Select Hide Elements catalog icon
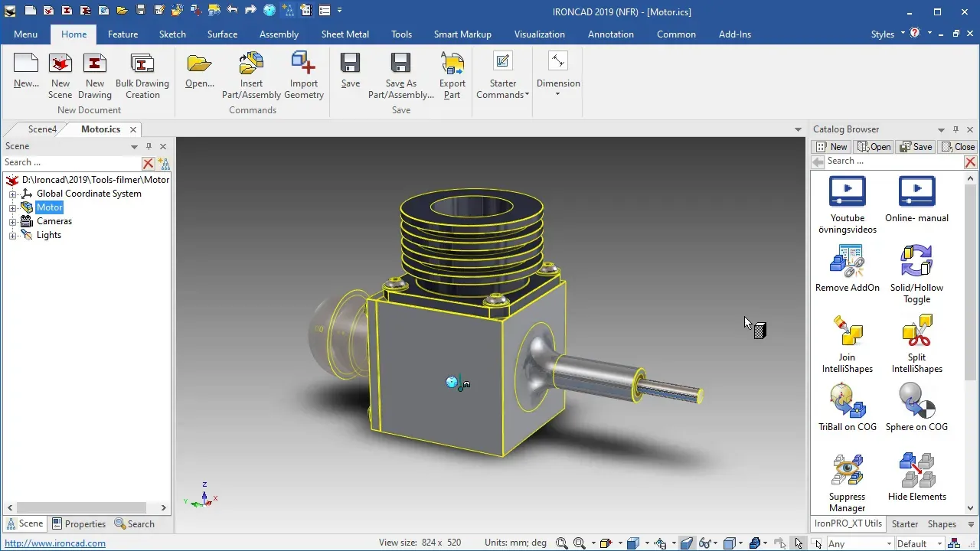 (916, 470)
